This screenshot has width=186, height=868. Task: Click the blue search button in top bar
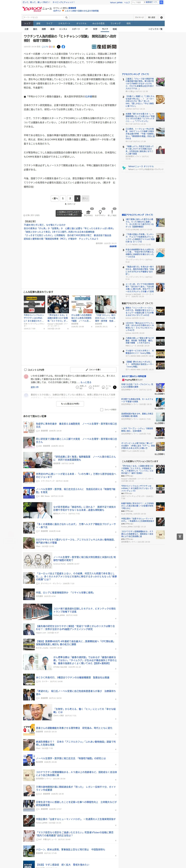161,2
